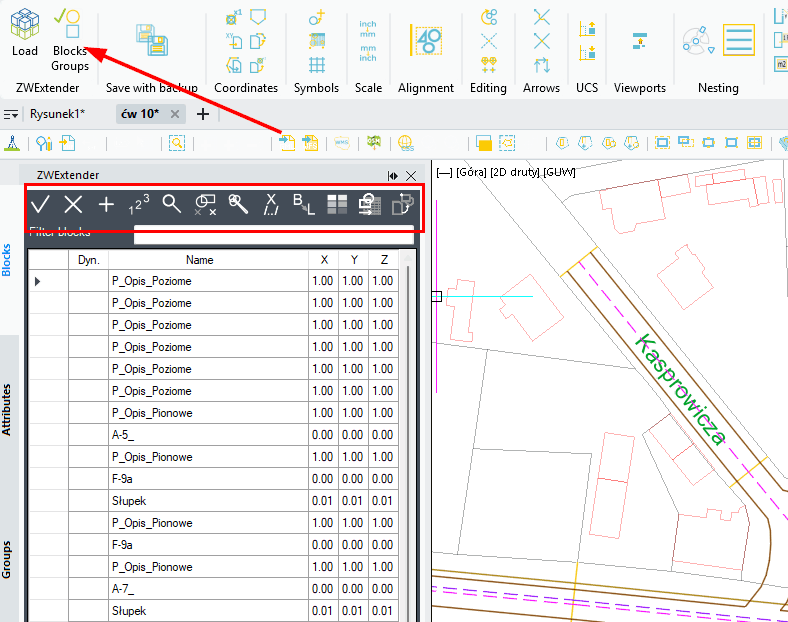The width and height of the screenshot is (788, 622).
Task: Click the [2D druty] visual style label
Action: (515, 172)
